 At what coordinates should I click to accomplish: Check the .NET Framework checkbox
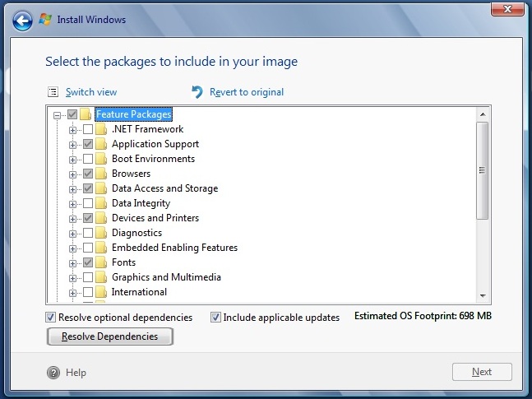pyautogui.click(x=88, y=129)
